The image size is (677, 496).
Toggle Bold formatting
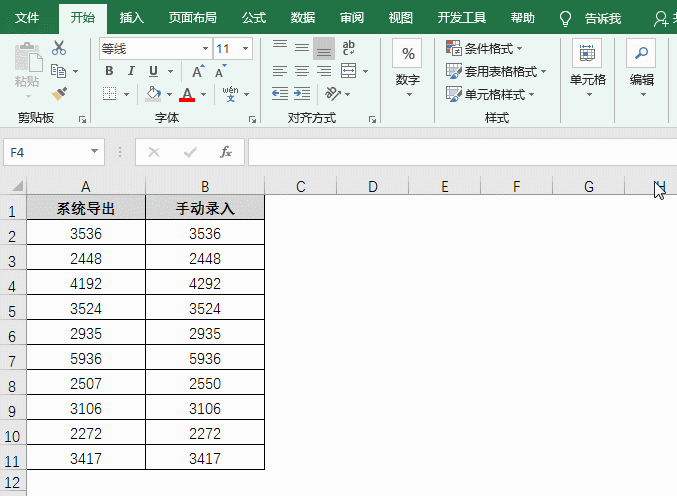click(x=109, y=71)
